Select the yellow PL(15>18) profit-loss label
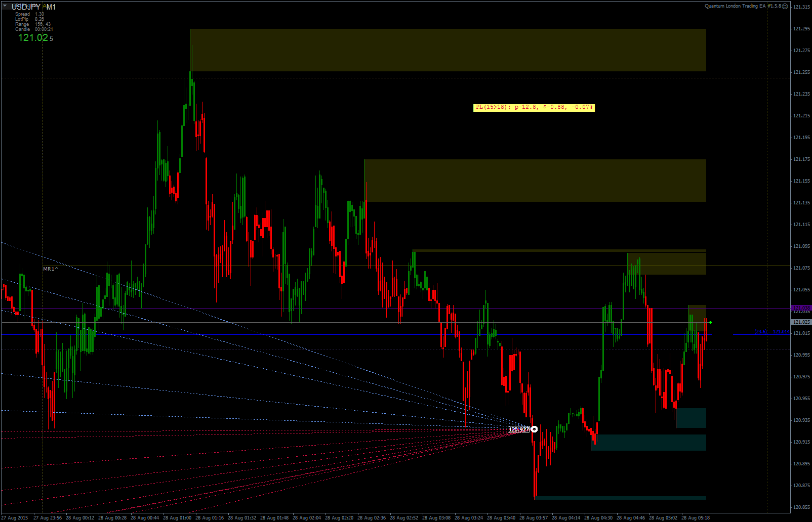Image resolution: width=812 pixels, height=522 pixels. click(x=534, y=107)
